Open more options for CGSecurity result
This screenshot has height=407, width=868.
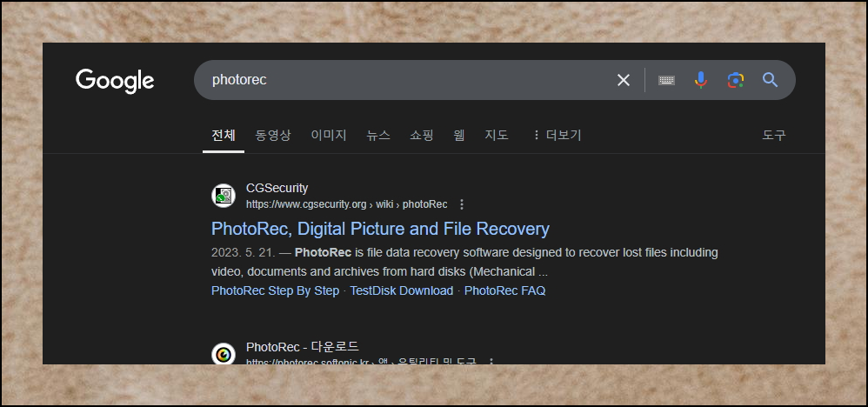coord(462,204)
